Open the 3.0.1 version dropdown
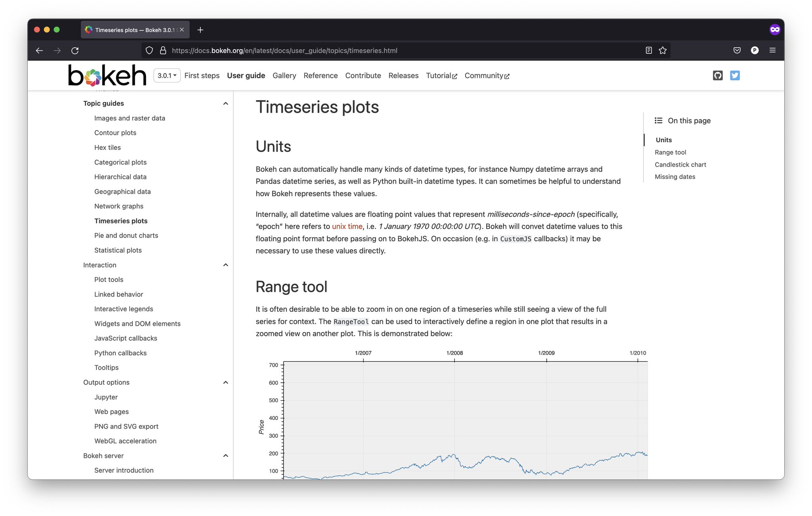Viewport: 812px width, 516px height. [167, 75]
